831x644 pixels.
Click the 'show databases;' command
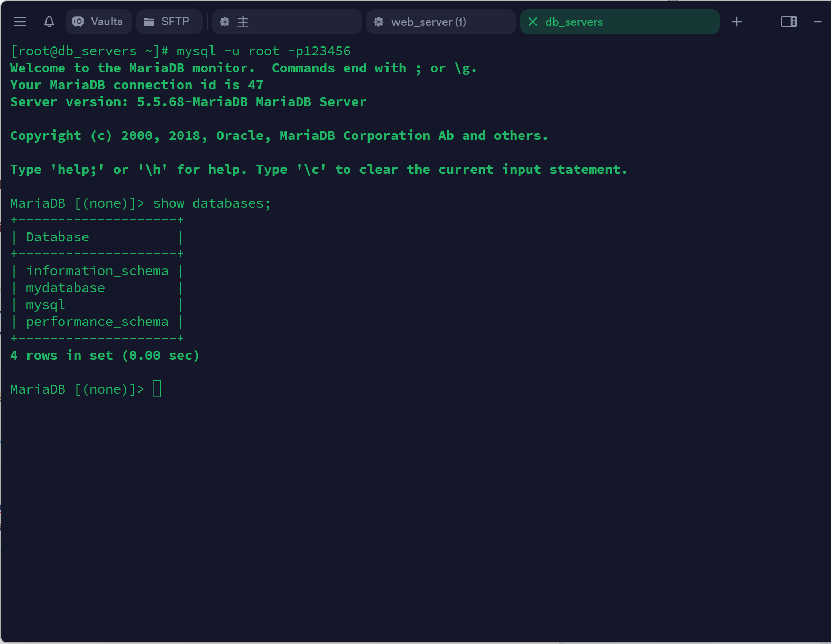(x=211, y=203)
